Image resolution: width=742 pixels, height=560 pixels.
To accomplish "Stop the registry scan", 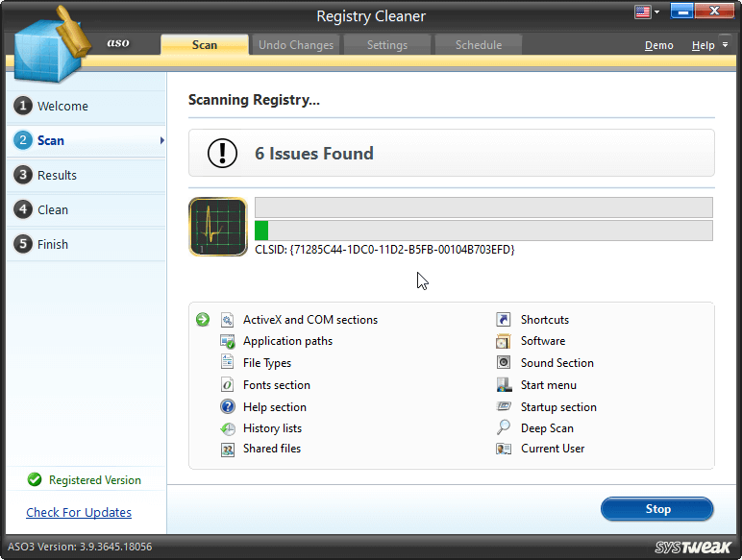I will pyautogui.click(x=657, y=509).
